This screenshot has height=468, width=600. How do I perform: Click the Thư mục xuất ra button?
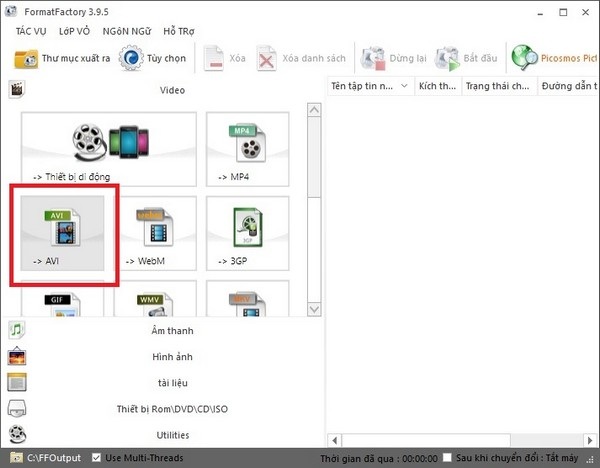click(62, 58)
